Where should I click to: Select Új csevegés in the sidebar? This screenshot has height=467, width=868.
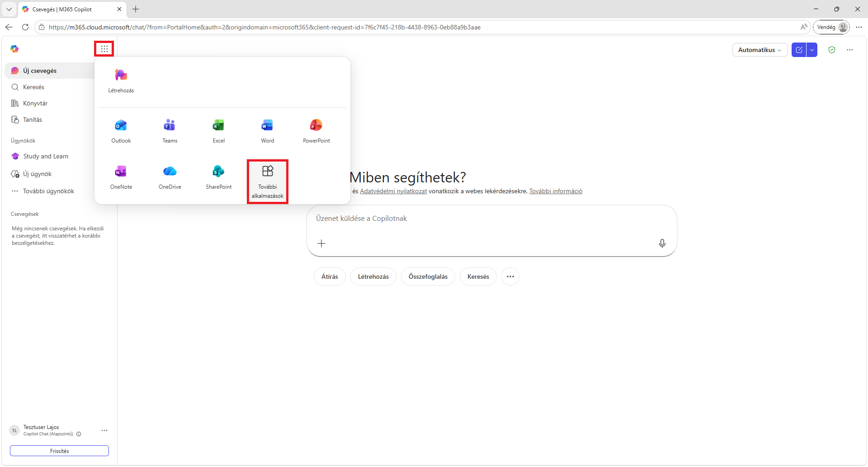[50, 71]
